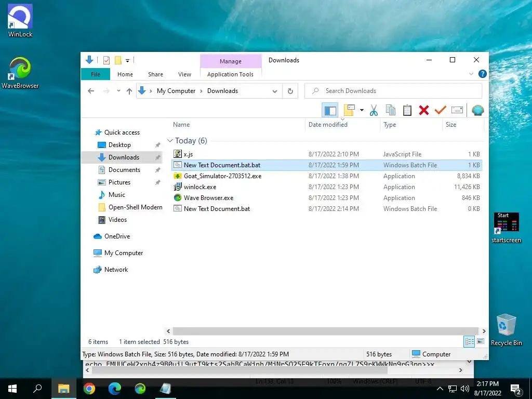532x399 pixels.
Task: Select Wave Browser.exe file
Action: tap(326, 197)
